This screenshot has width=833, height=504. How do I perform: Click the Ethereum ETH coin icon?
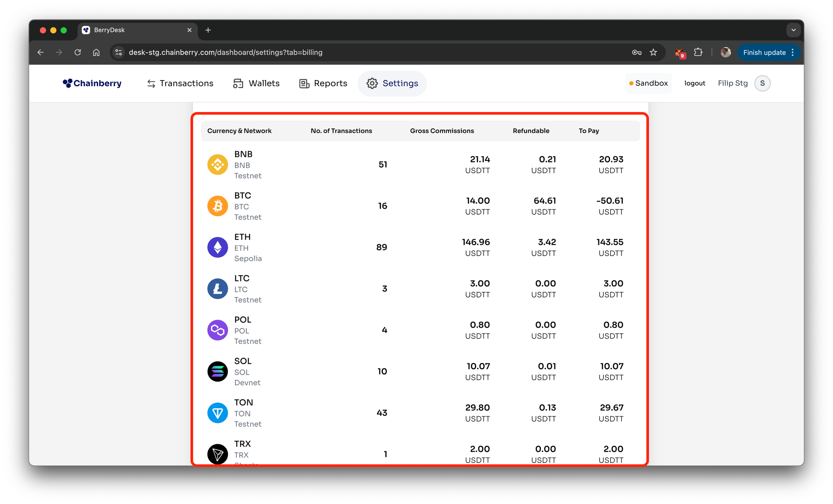pos(218,248)
